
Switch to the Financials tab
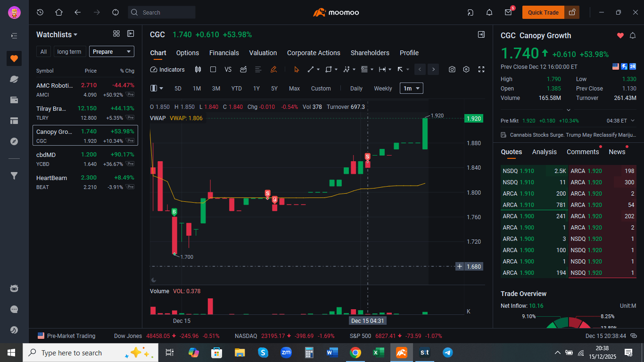pos(224,53)
